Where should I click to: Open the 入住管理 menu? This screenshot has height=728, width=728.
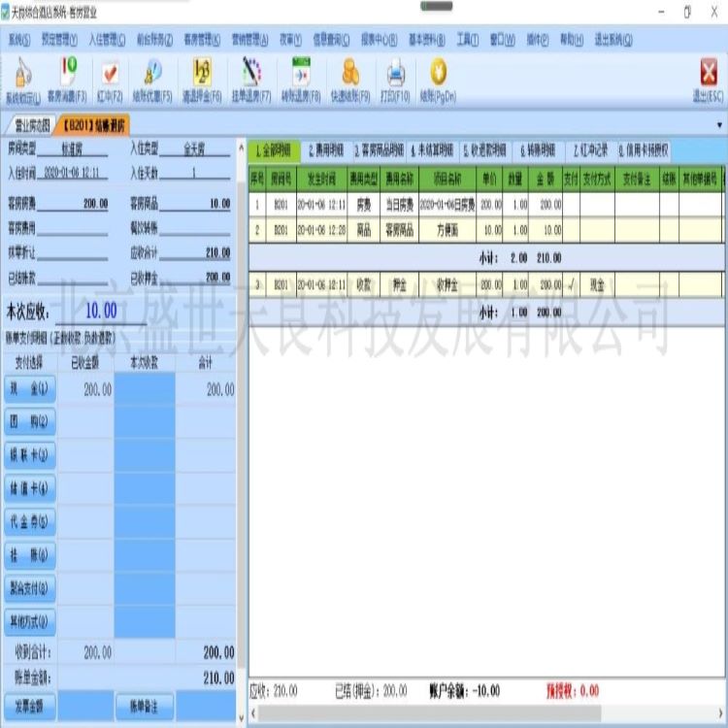tap(107, 40)
